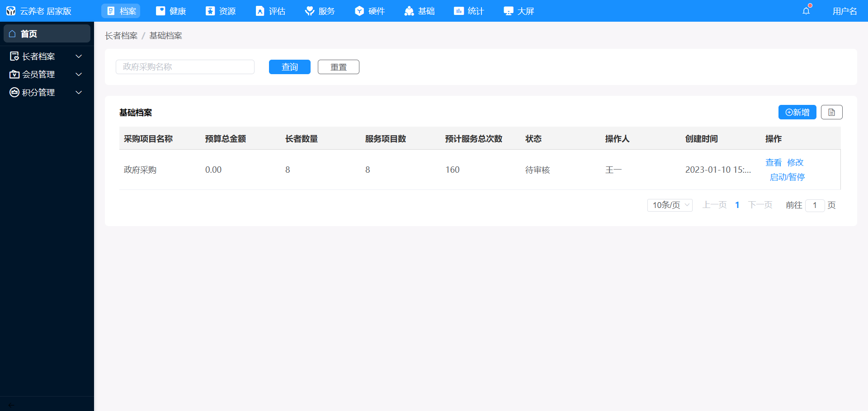Switch to the 评估 top menu
This screenshot has height=411, width=868.
coord(270,11)
